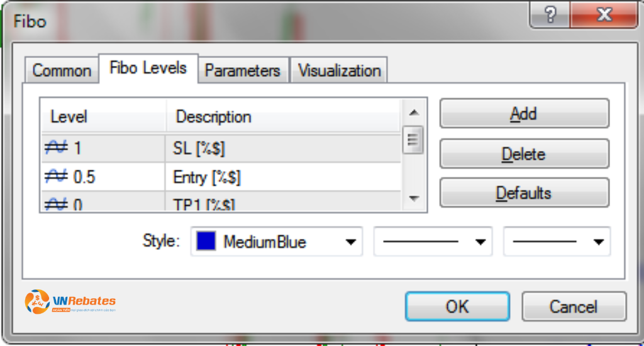
Task: Confirm the dialog with OK
Action: tap(457, 306)
